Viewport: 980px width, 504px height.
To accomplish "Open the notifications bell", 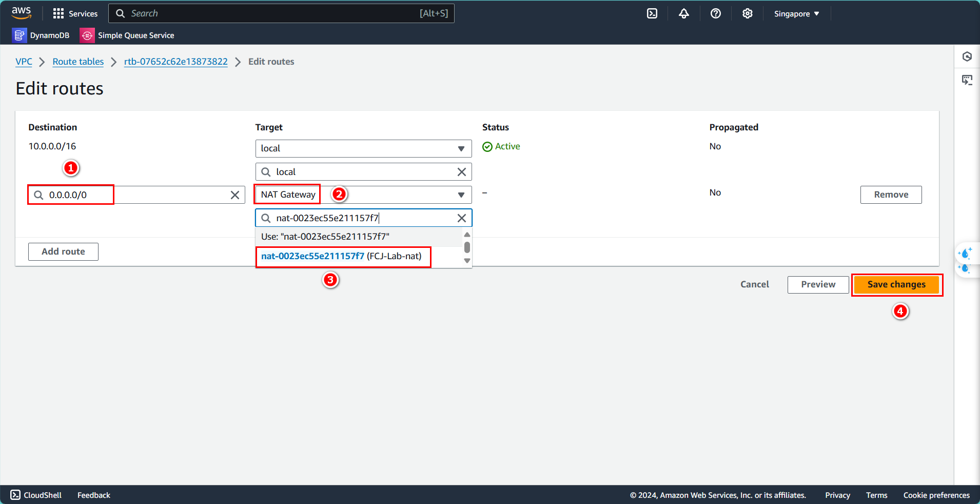I will click(x=684, y=13).
